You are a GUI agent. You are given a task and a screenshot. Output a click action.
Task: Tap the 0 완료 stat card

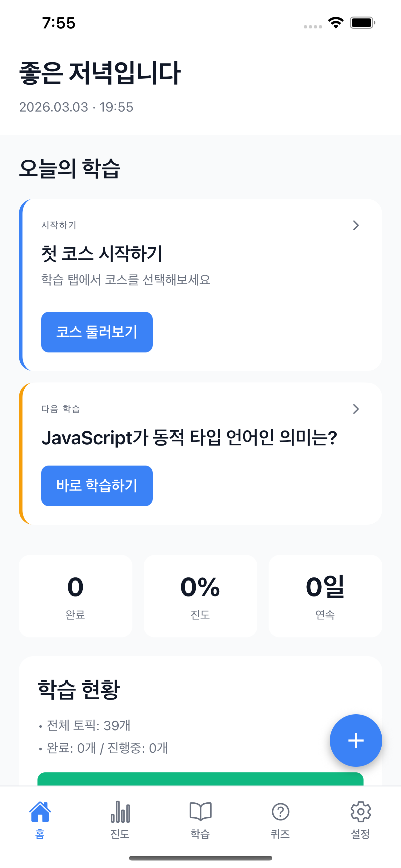[x=75, y=596]
